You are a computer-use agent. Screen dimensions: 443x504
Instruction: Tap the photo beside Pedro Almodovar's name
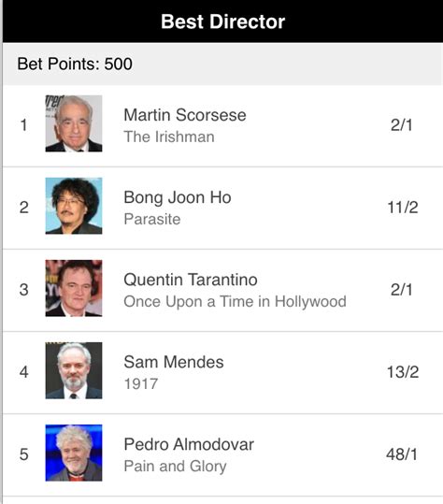coord(74,453)
